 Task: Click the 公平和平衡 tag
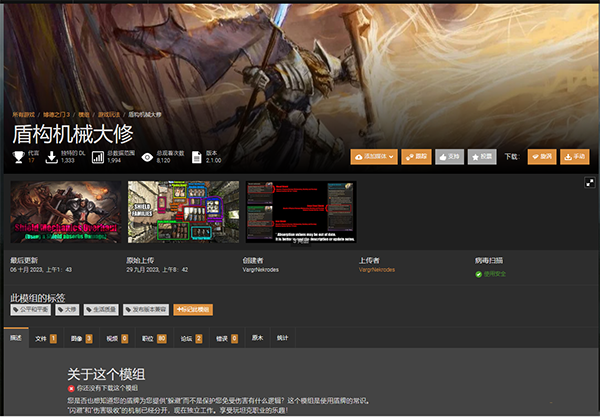[31, 309]
